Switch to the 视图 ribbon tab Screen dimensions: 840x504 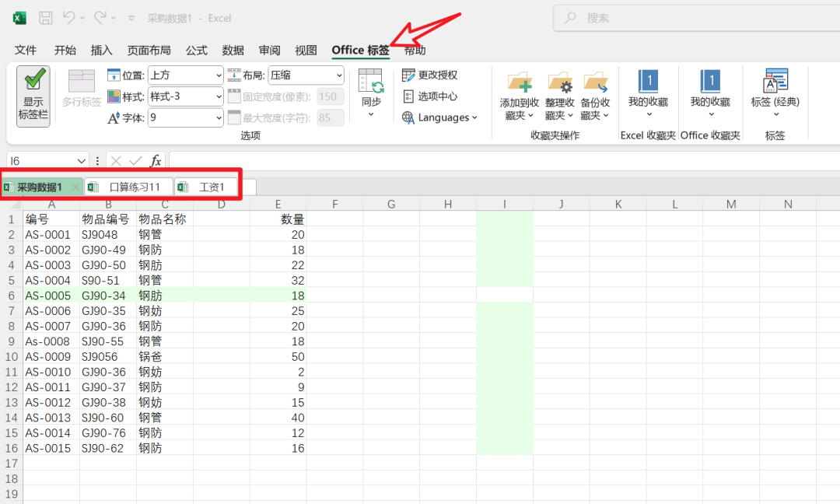click(306, 51)
